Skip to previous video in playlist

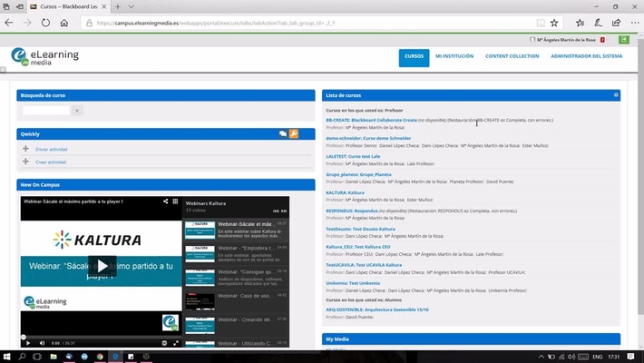pyautogui.click(x=276, y=211)
